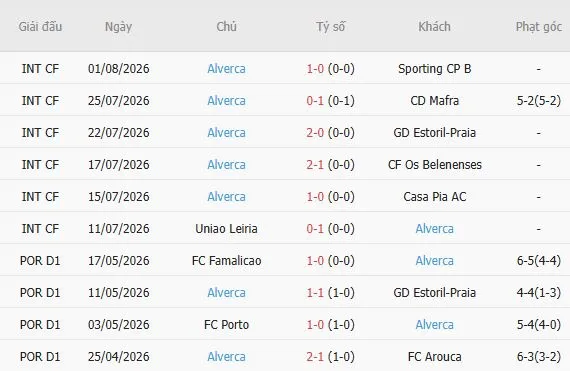
Task: Select Casa Pia AC team name
Action: [434, 197]
